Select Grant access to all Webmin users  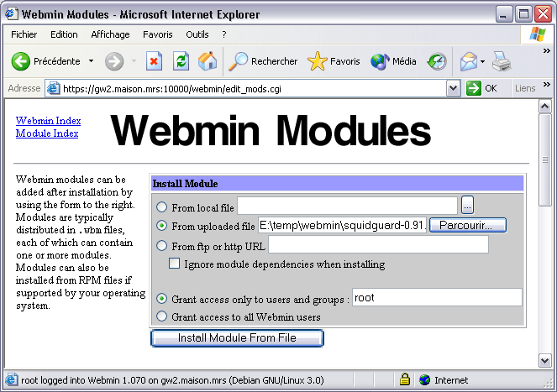click(x=161, y=316)
